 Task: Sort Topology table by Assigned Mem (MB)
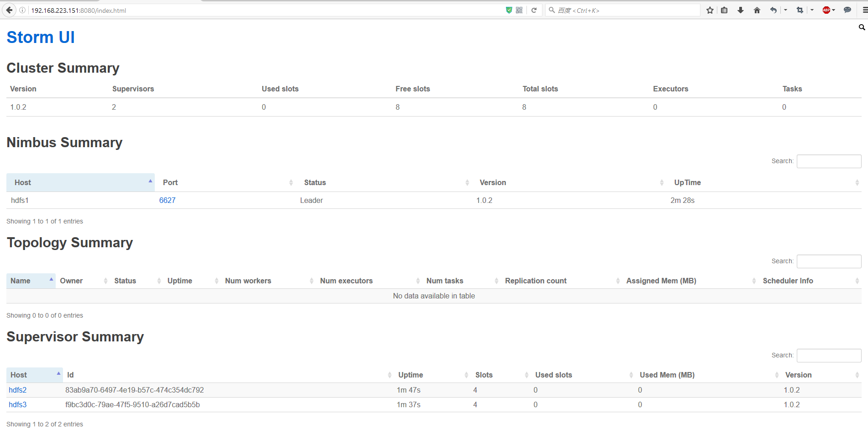[690, 281]
